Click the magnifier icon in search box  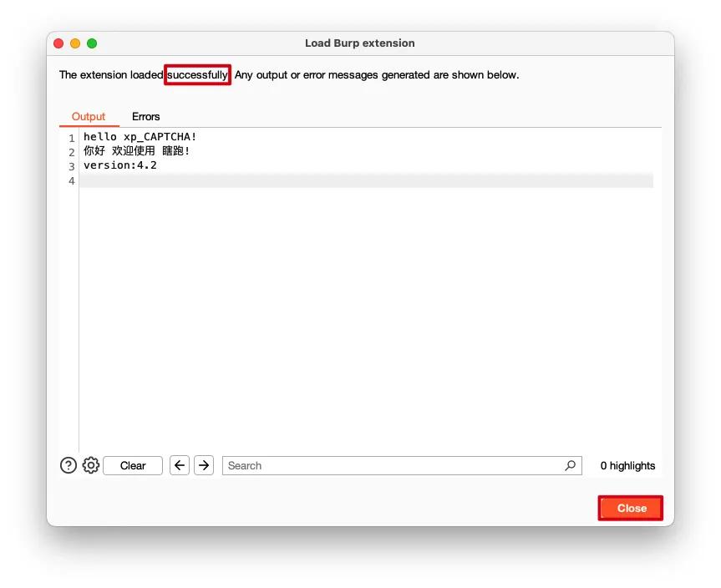(570, 465)
